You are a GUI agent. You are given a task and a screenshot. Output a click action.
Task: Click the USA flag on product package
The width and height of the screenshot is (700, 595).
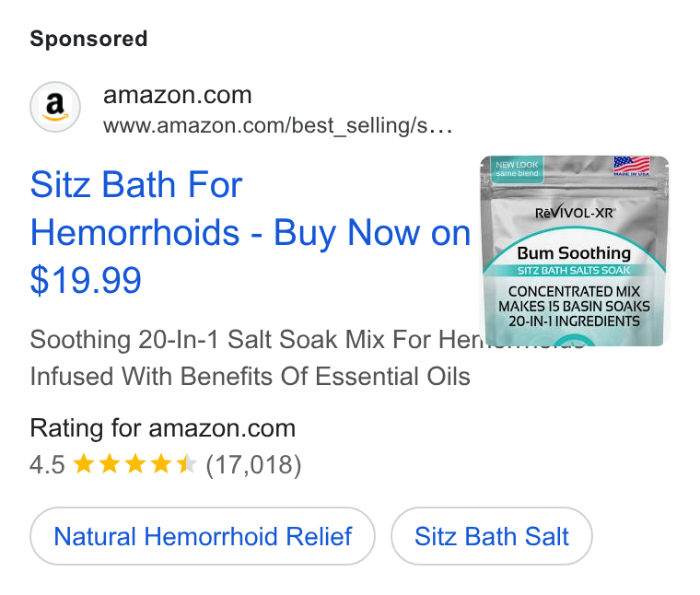click(x=632, y=166)
